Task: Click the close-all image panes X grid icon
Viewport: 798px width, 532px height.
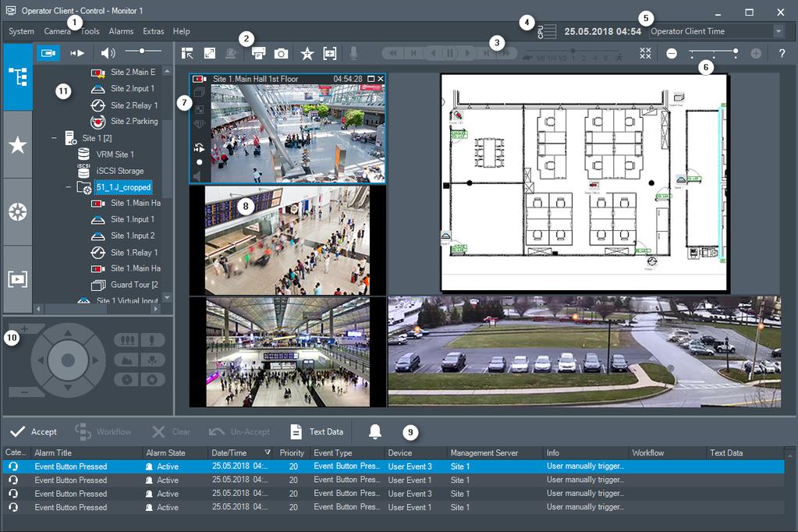Action: coord(645,53)
